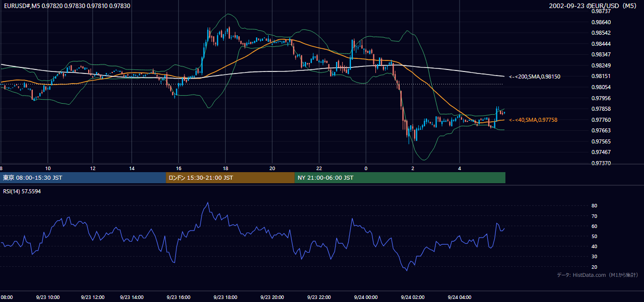Click hour label 14 under the candlestick chart
The height and width of the screenshot is (302, 644).
(x=132, y=168)
